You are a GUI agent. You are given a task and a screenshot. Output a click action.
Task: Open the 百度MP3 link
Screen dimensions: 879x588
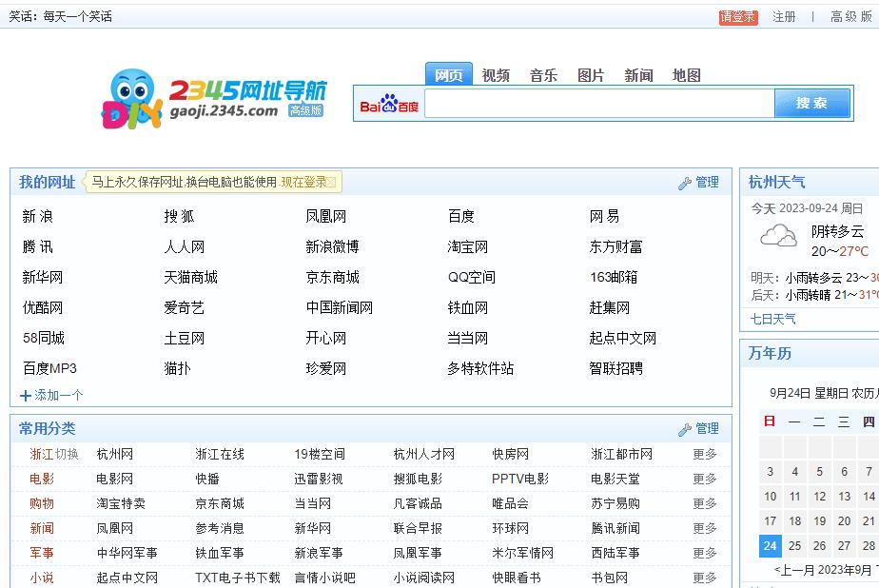pos(49,368)
